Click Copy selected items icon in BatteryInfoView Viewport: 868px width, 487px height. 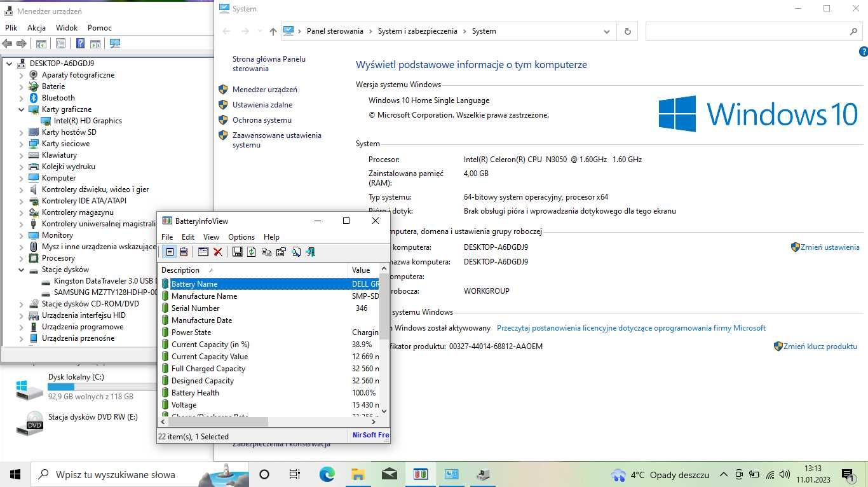(266, 252)
